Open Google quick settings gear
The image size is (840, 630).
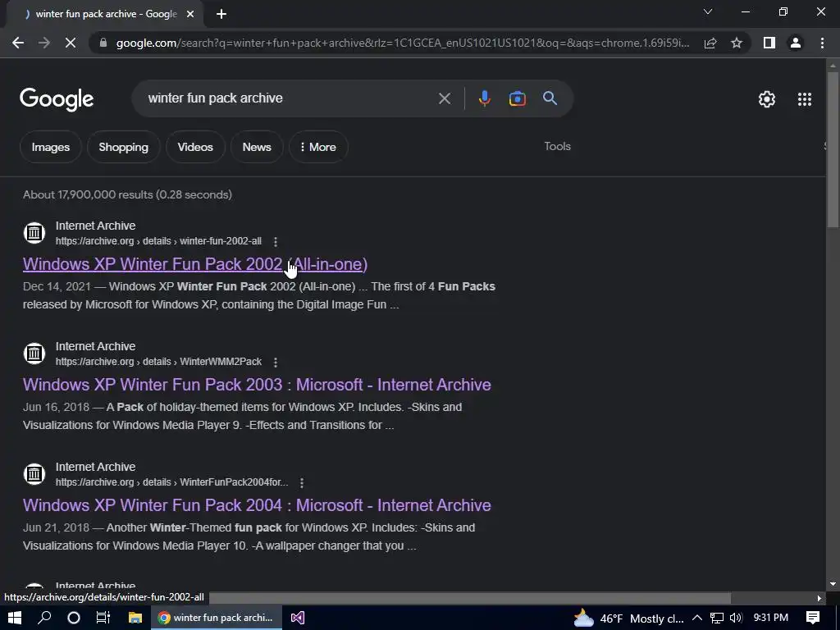[x=767, y=99]
